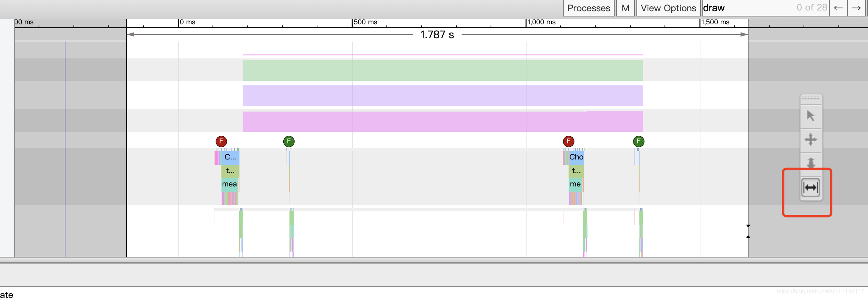Select the teal 'mea' slice

pyautogui.click(x=229, y=185)
